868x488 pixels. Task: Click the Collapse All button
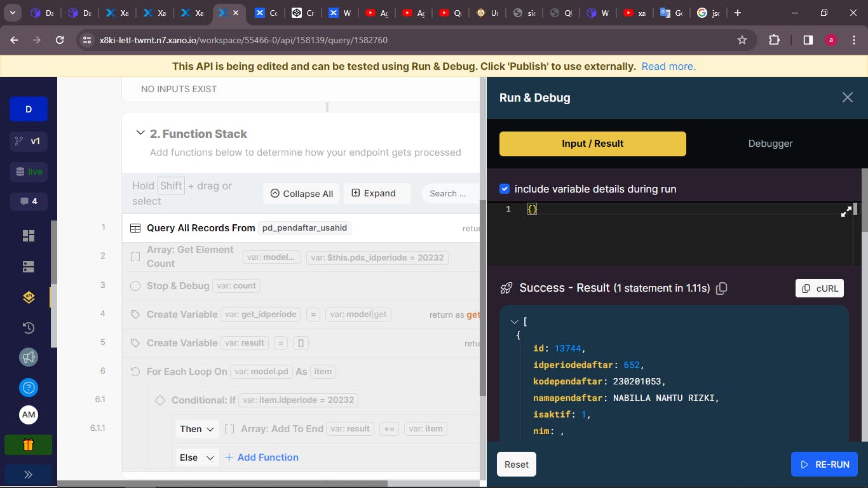coord(302,194)
